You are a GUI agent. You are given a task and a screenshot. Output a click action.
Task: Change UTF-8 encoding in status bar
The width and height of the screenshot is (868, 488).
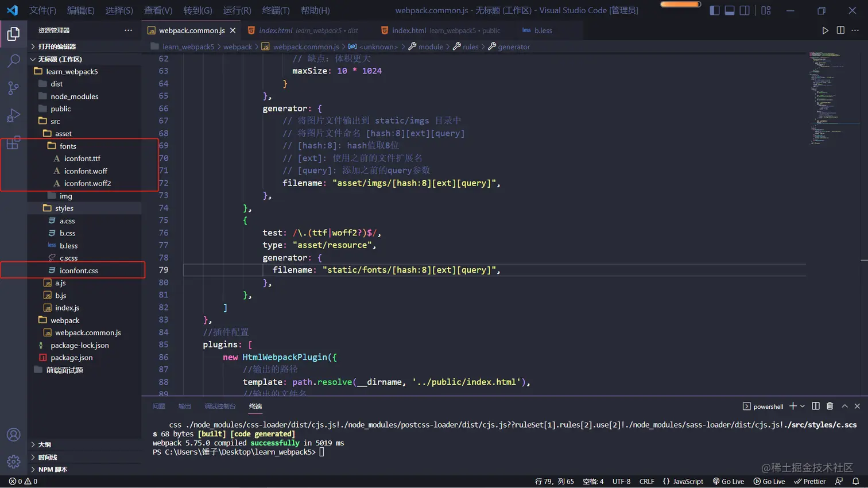621,481
